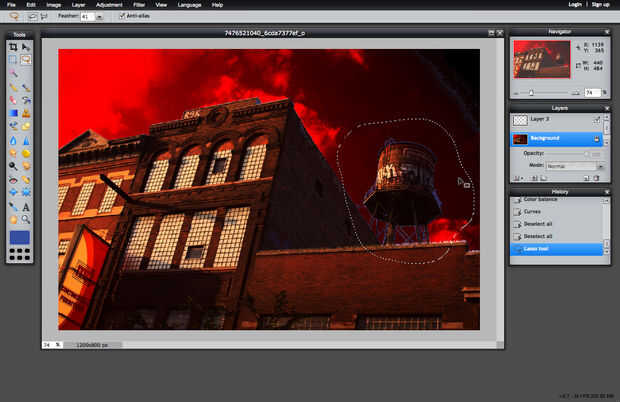Select the Gradient tool
This screenshot has height=402, width=620.
(13, 113)
